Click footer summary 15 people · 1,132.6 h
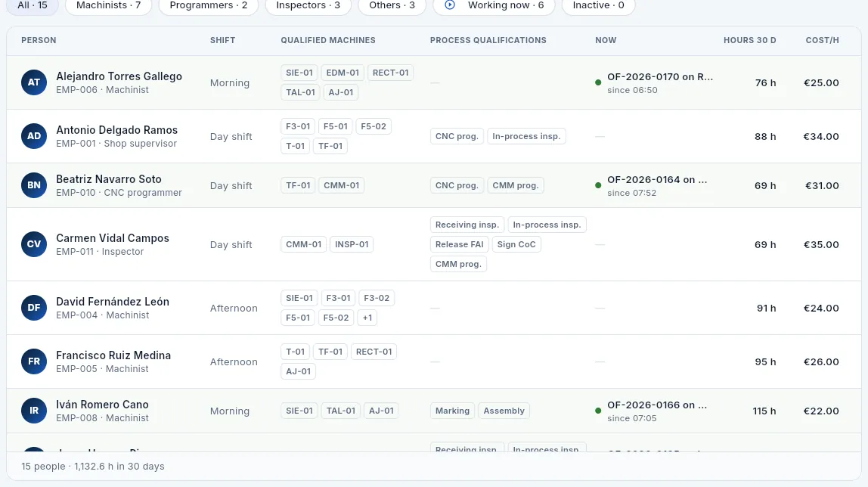The image size is (868, 487). pos(93,467)
